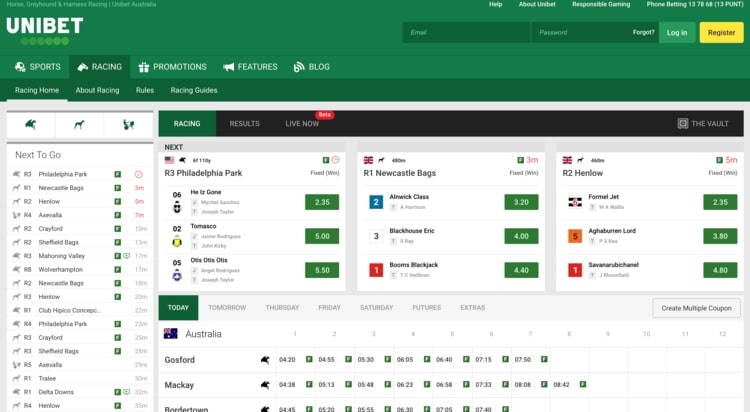Screen dimensions: 750x412
Task: Click Create Multiple Coupon button
Action: [x=696, y=308]
